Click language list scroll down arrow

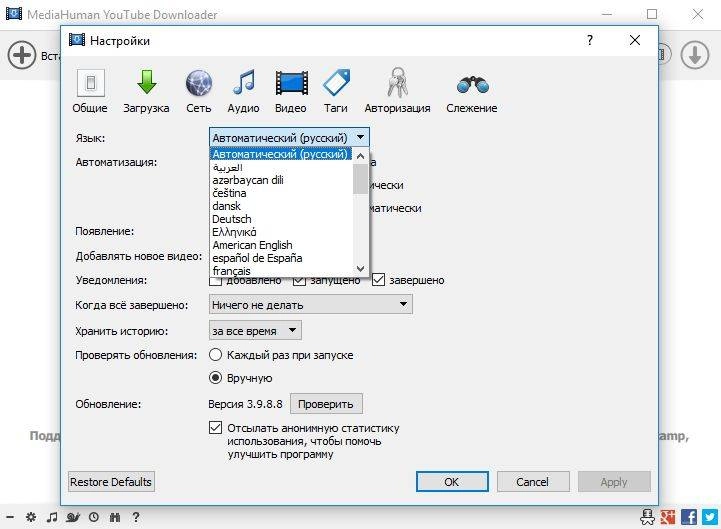(360, 269)
